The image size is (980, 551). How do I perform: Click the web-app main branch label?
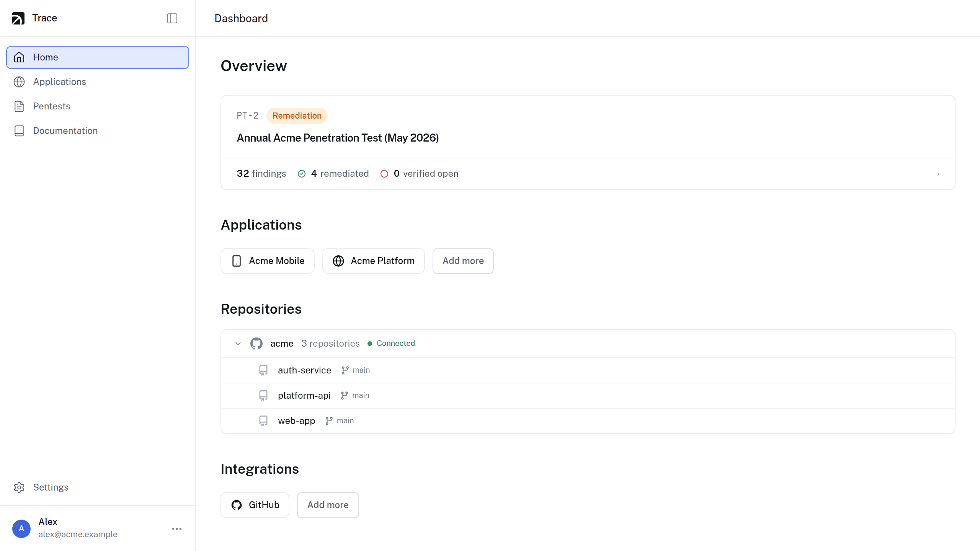[x=345, y=421]
